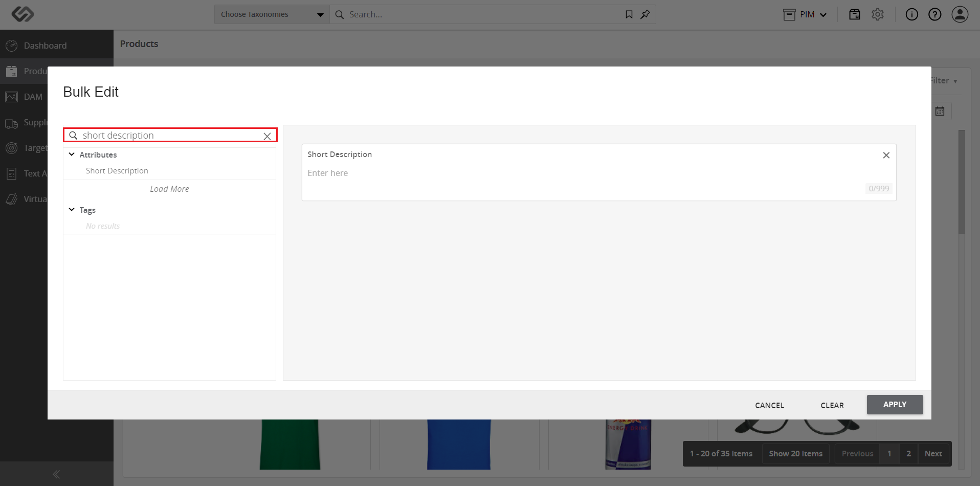The image size is (980, 486).
Task: Click the Text document icon in sidebar
Action: tap(12, 173)
